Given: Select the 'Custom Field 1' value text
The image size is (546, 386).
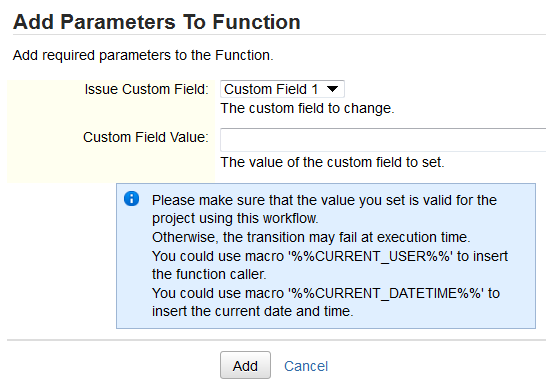Looking at the screenshot, I should point(271,89).
